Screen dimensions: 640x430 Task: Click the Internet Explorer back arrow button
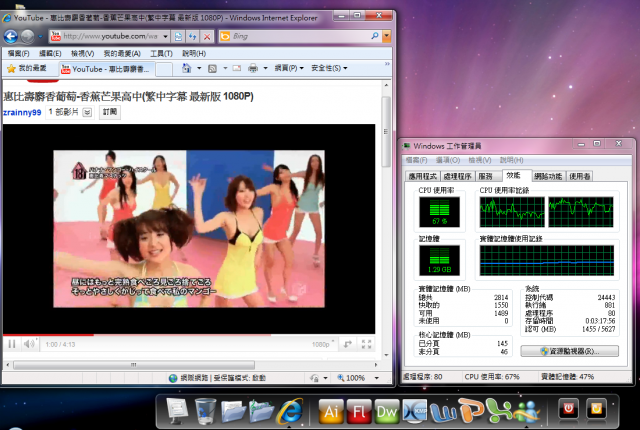pyautogui.click(x=11, y=37)
